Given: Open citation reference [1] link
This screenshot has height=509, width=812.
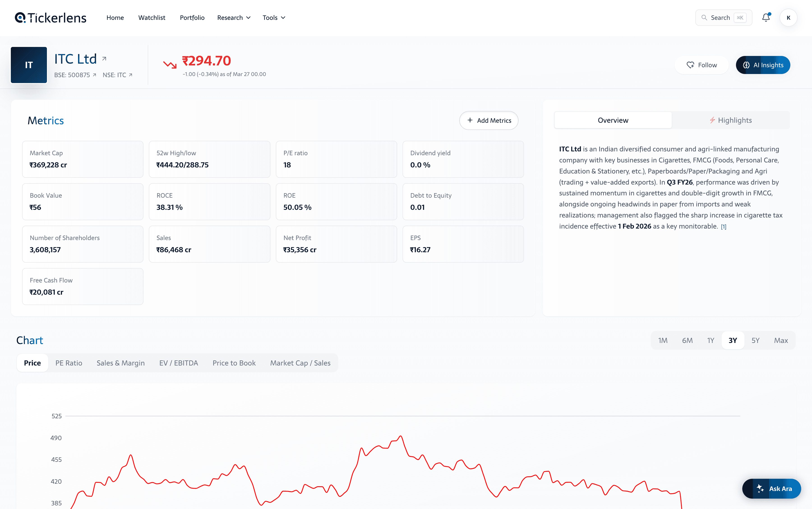Looking at the screenshot, I should click(724, 227).
